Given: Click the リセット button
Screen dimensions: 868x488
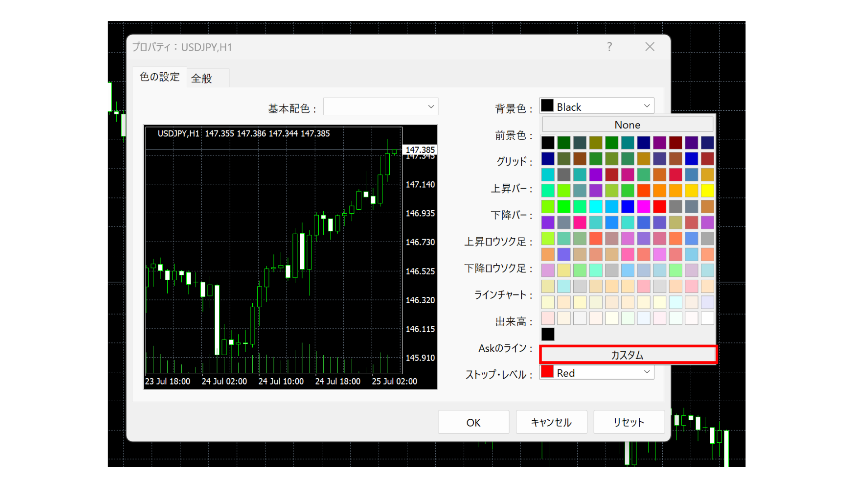Looking at the screenshot, I should (x=629, y=422).
